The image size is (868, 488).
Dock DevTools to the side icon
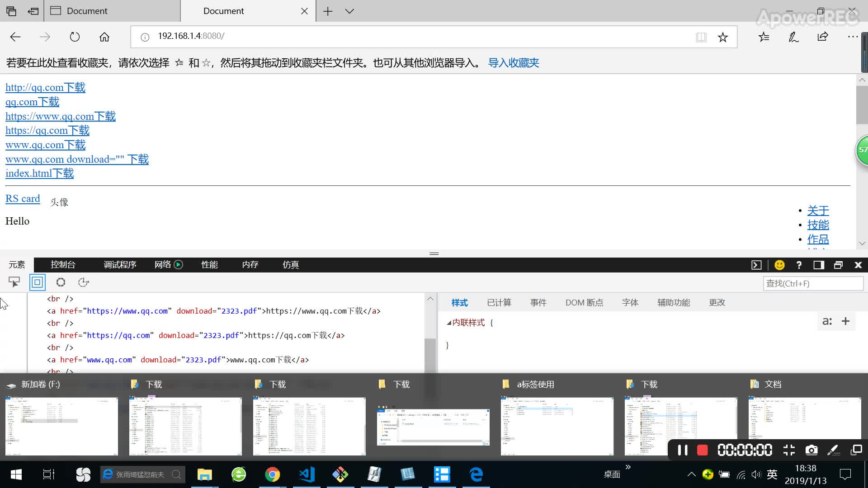(819, 265)
